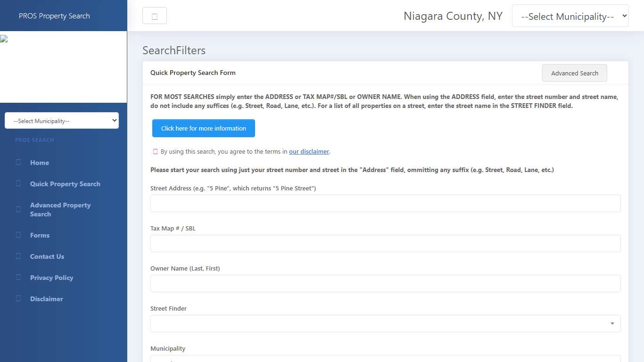Open the Select Municipality dropdown in the sidebar
This screenshot has width=644, height=362.
click(61, 120)
